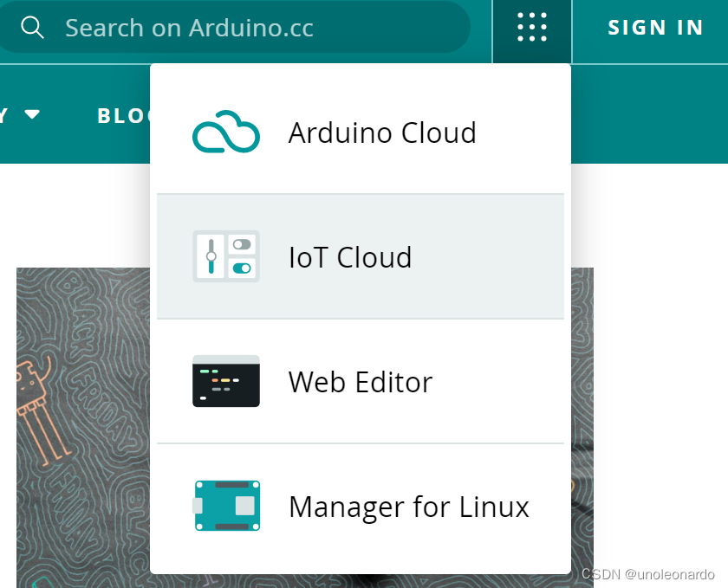Click the Arduino Cloud cloud icon
The width and height of the screenshot is (728, 588).
coord(226,132)
